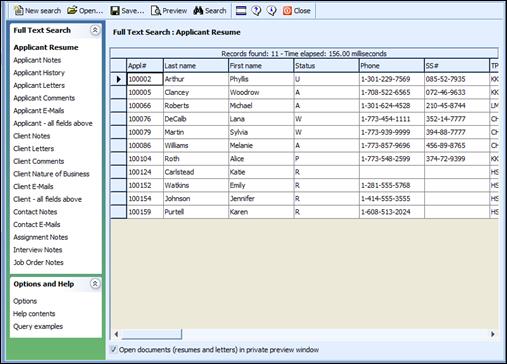Click the Preview document icon
507x364 pixels.
click(156, 11)
